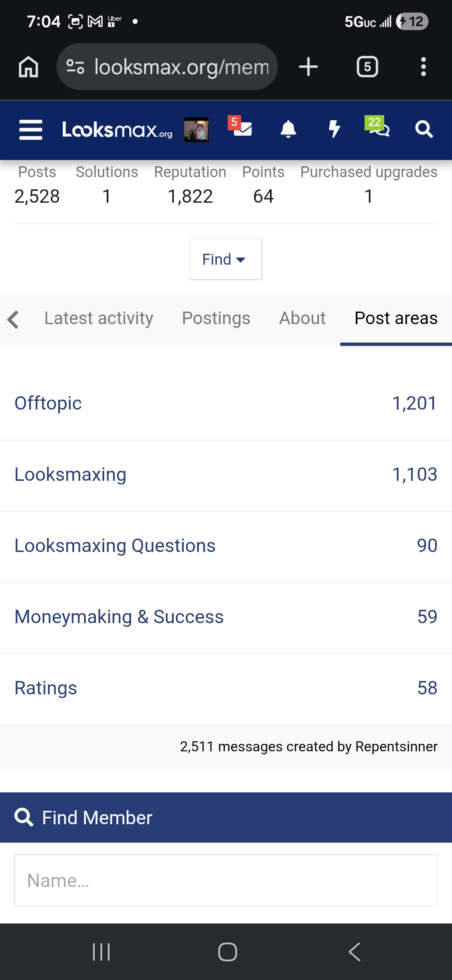Open the Moneymaking & Success link

[119, 617]
